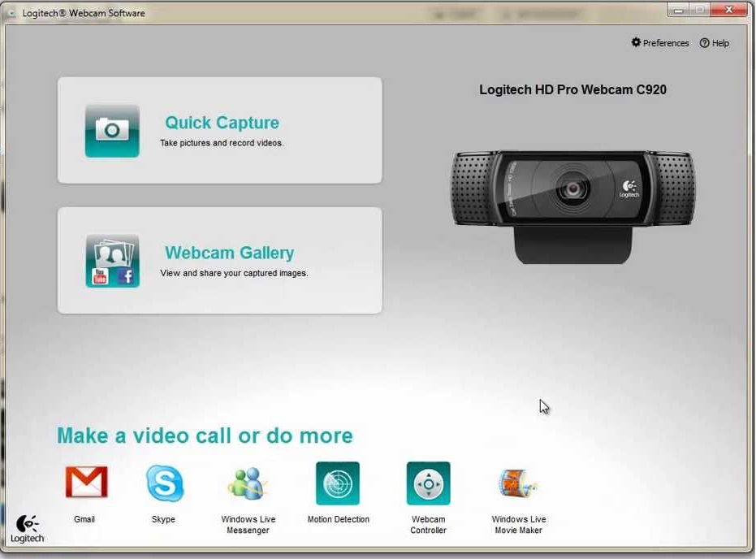Click the Webcam Gallery heading
The height and width of the screenshot is (559, 756).
pyautogui.click(x=230, y=253)
